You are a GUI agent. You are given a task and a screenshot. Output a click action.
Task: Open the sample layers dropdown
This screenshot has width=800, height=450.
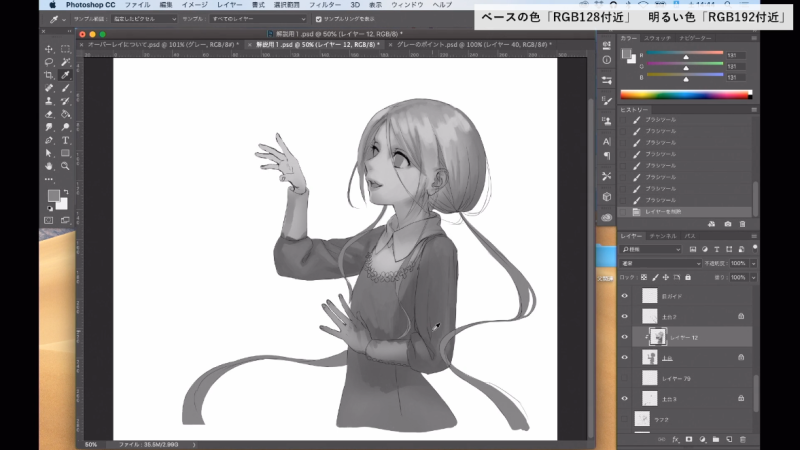click(x=258, y=19)
